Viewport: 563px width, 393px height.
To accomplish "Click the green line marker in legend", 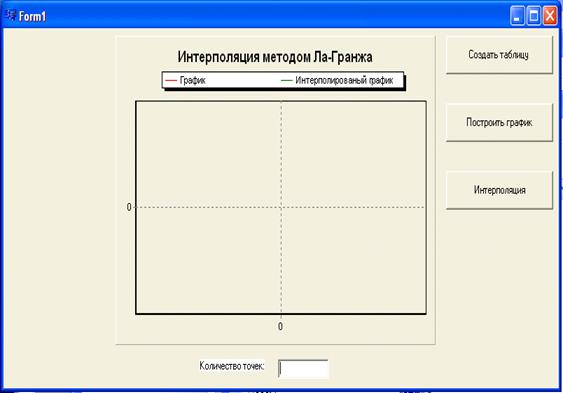I will [287, 80].
